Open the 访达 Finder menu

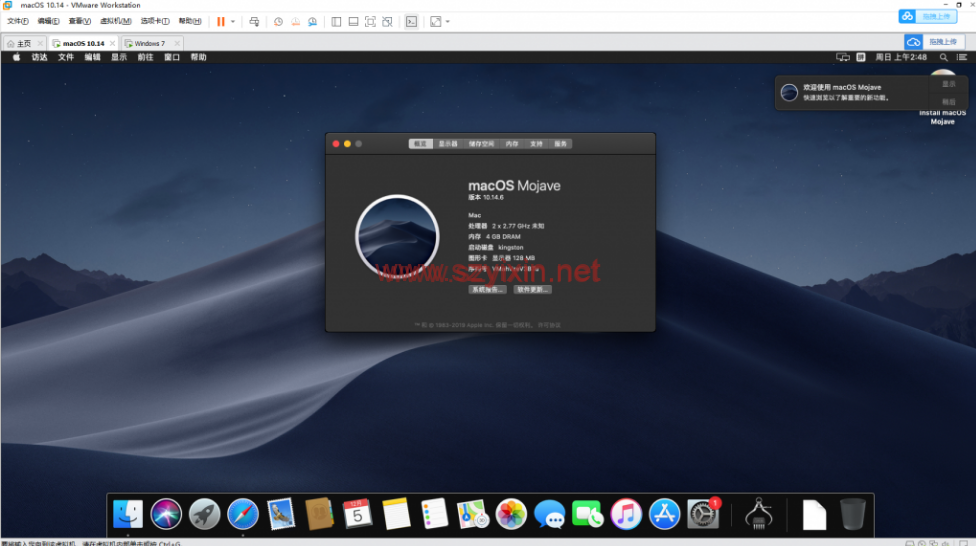(39, 57)
